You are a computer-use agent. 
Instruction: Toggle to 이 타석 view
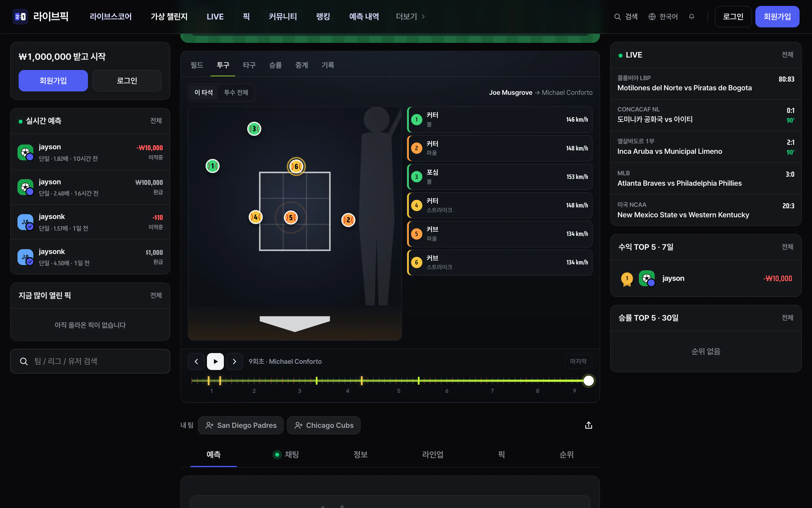(x=204, y=92)
